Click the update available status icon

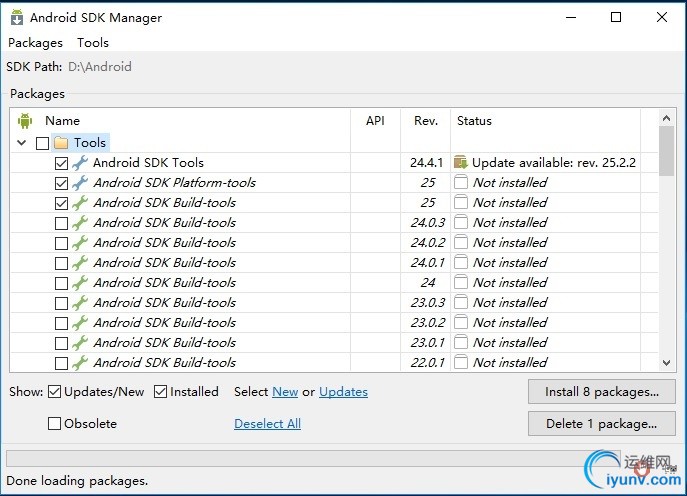tap(461, 163)
